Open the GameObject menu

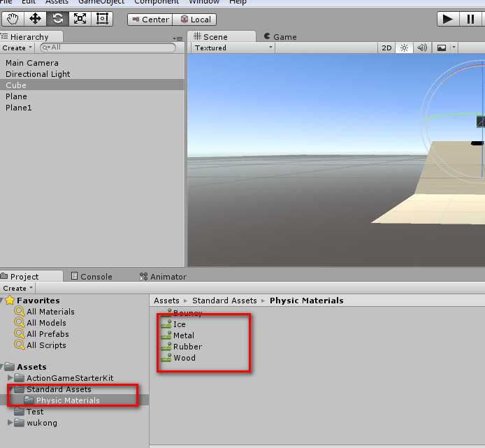pyautogui.click(x=101, y=2)
